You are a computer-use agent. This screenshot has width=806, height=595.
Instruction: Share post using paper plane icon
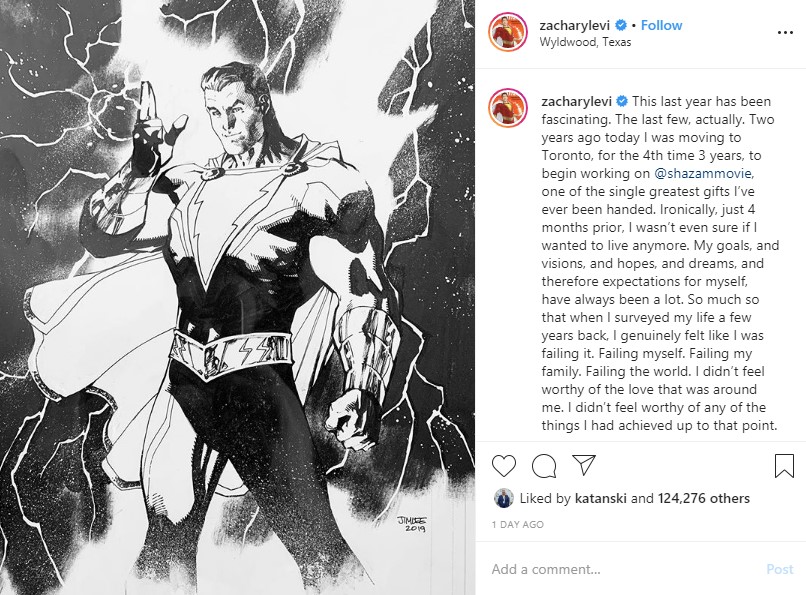pyautogui.click(x=584, y=465)
